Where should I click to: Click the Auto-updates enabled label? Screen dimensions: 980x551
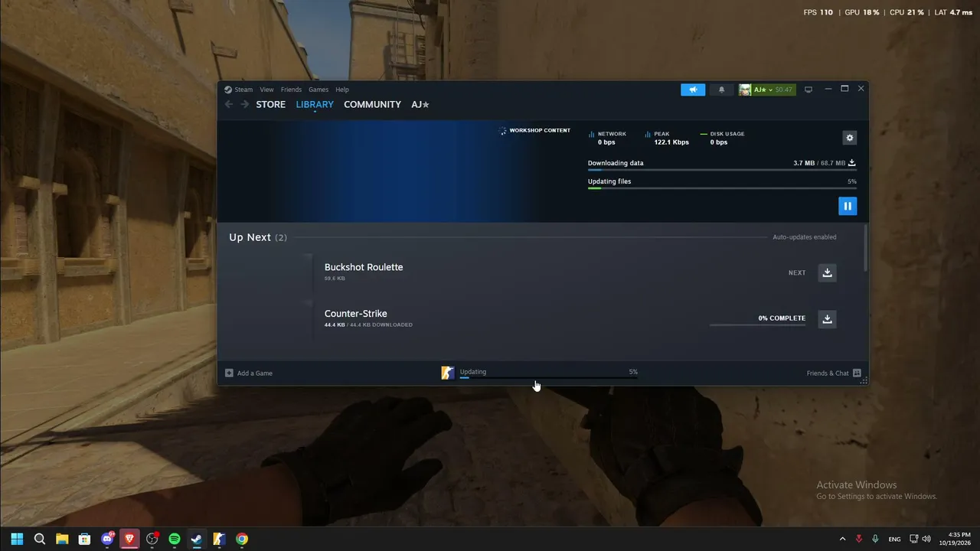(804, 237)
